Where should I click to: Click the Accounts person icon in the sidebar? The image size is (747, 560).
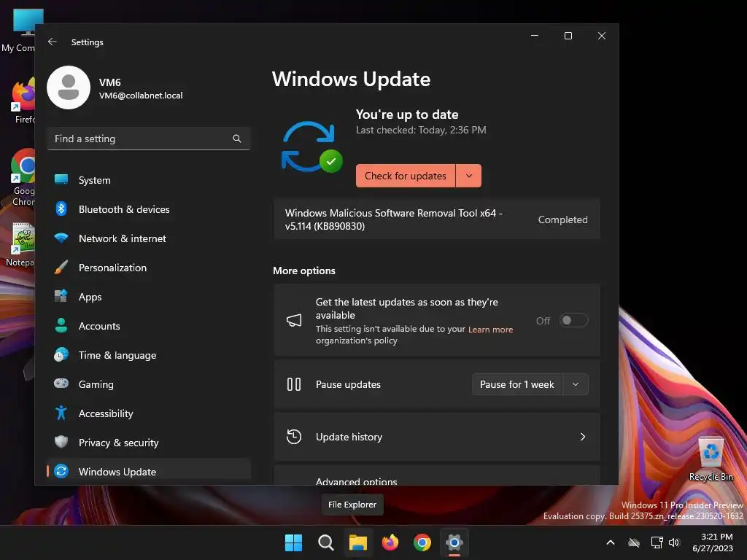[61, 326]
